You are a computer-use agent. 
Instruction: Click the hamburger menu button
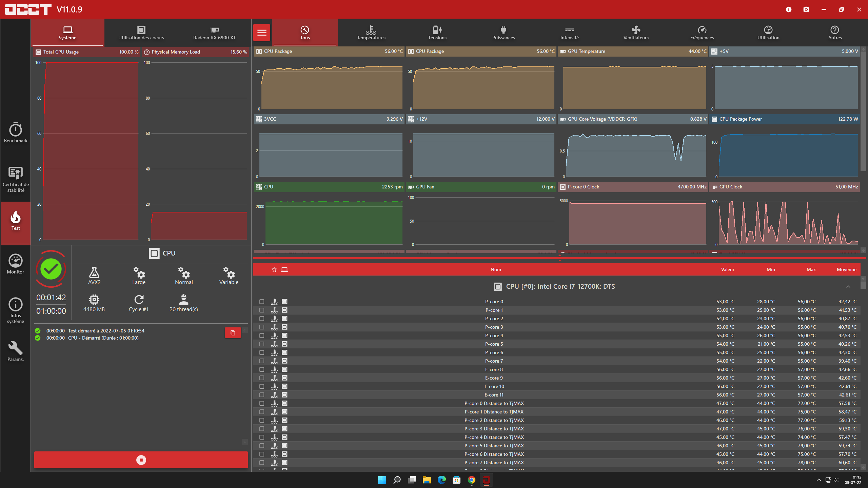261,33
